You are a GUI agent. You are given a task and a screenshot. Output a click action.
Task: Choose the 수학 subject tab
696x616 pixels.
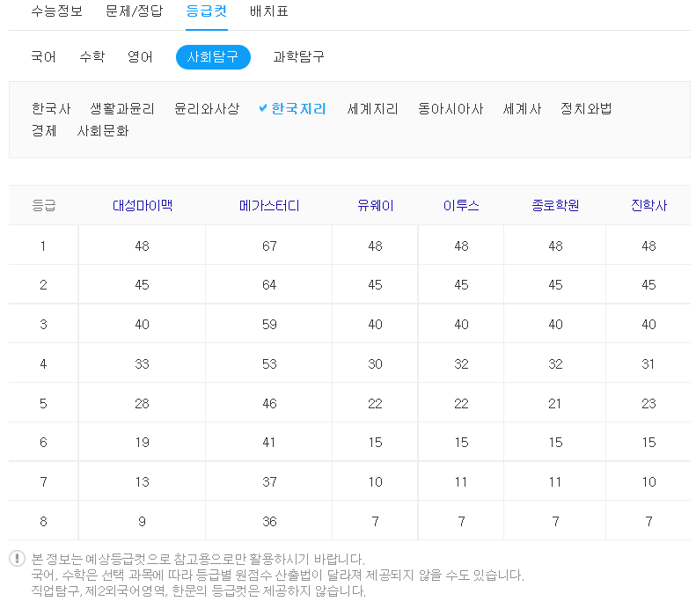pyautogui.click(x=92, y=57)
